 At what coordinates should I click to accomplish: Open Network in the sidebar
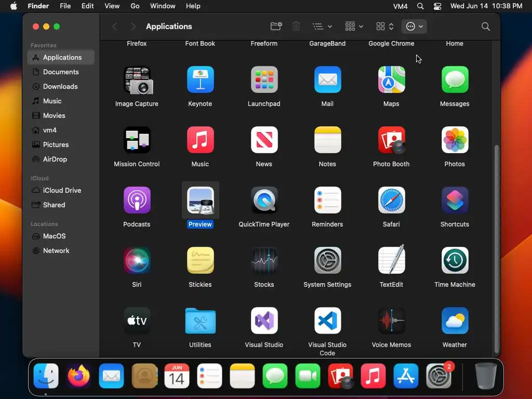click(61, 251)
